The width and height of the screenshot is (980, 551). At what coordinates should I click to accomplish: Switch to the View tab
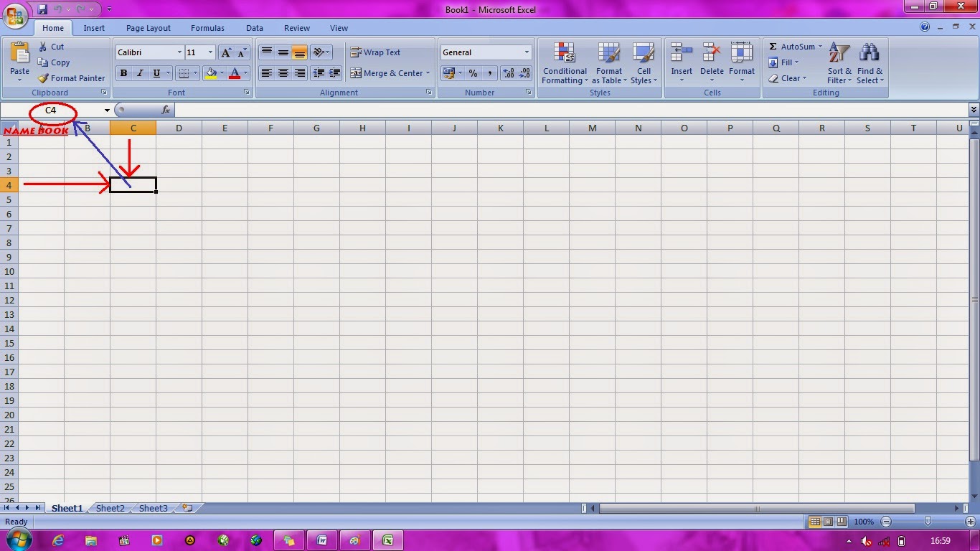[x=339, y=28]
